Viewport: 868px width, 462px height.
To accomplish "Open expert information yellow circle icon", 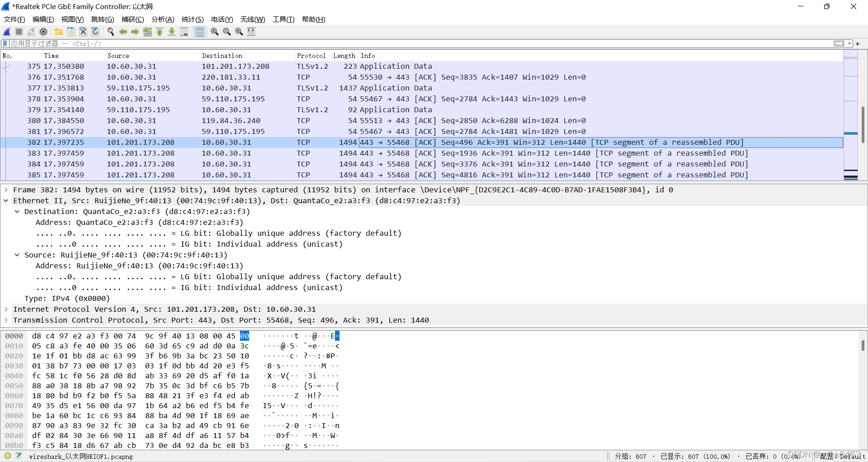I will point(8,456).
